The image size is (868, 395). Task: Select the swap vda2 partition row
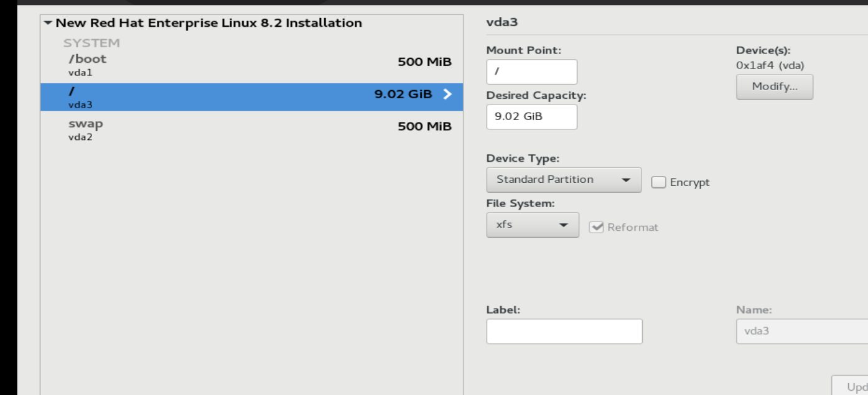251,129
